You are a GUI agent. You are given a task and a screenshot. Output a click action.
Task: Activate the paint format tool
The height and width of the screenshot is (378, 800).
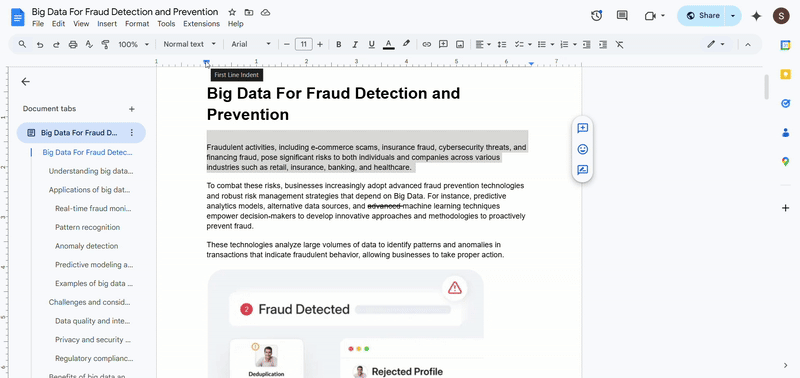coord(106,44)
